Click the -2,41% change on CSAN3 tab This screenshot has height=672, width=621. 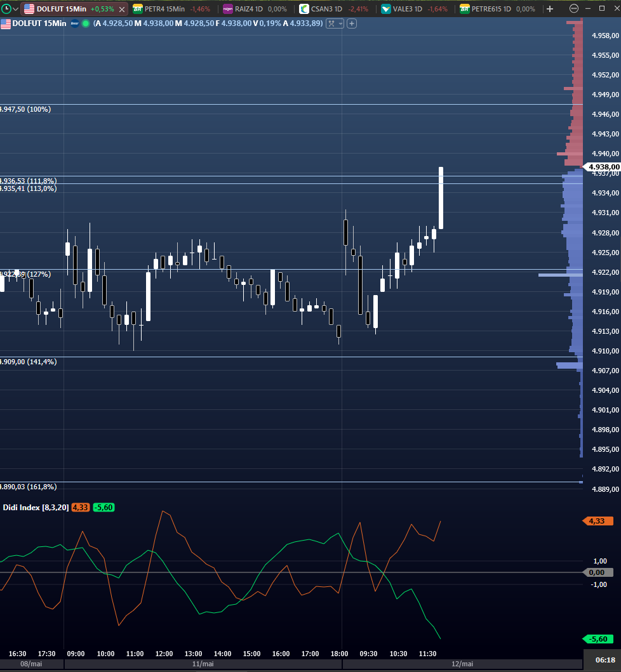[x=357, y=9]
